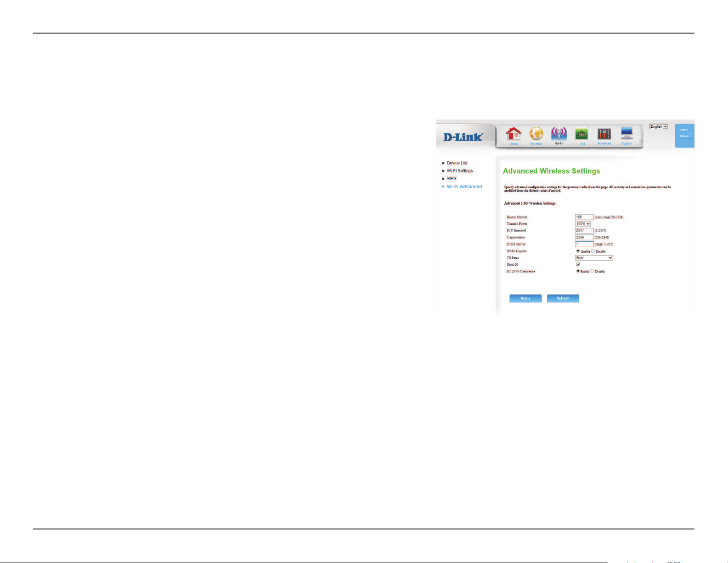Select Enable for WMM Capable
This screenshot has width=728, height=563.
578,251
